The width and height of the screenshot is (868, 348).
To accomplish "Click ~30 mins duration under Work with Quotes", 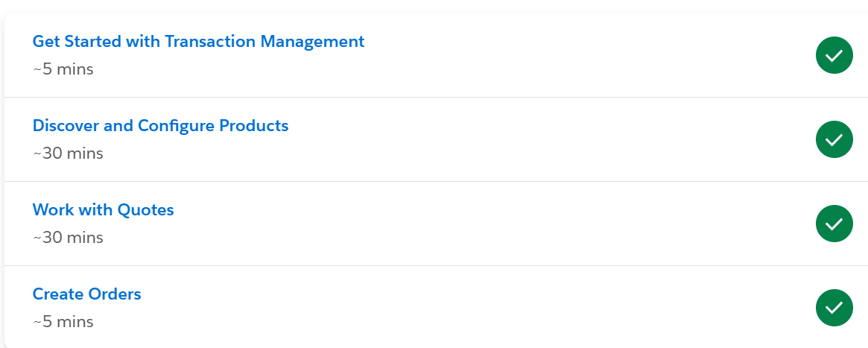I will point(68,238).
